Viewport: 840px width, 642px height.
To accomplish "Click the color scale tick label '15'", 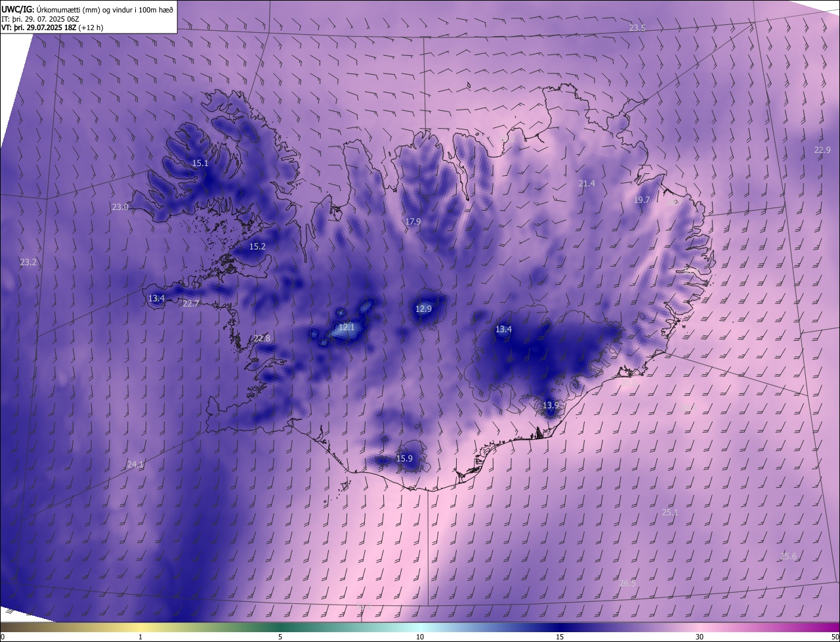I will (x=560, y=637).
